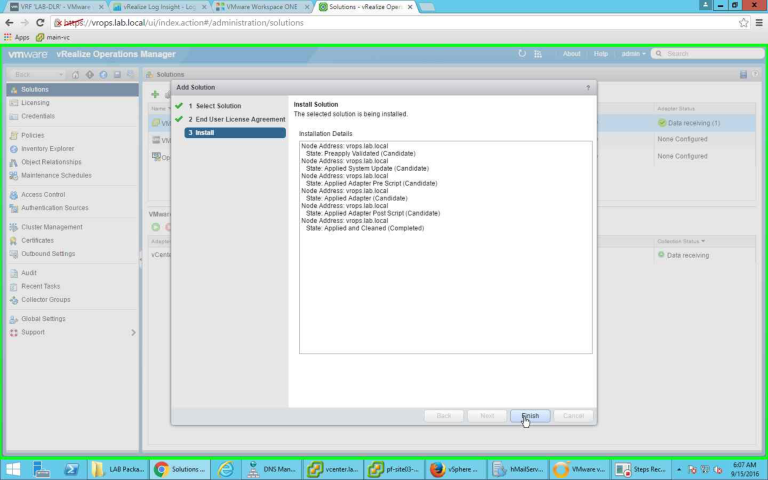
Task: Open Maintenance Schedules in the sidebar
Action: point(56,175)
